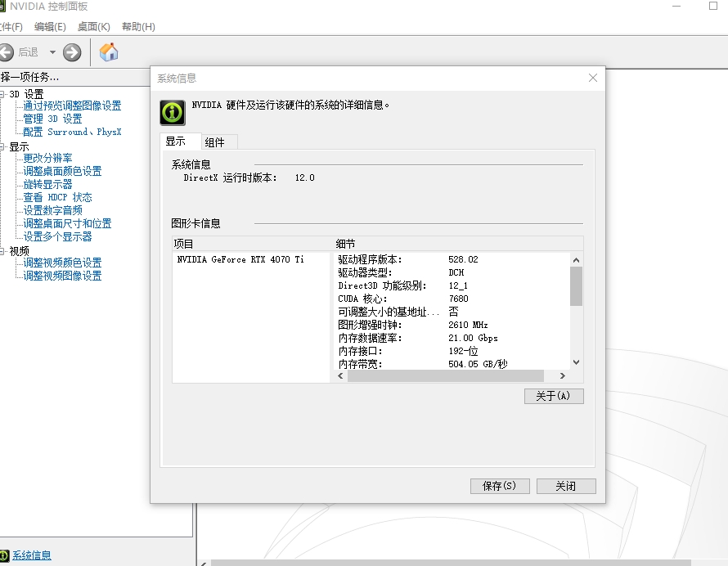The height and width of the screenshot is (566, 728).
Task: Open 设置数字音频
Action: point(52,210)
